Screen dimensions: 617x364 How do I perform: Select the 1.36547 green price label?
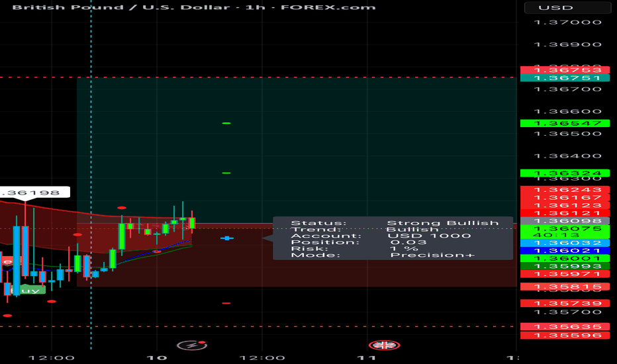[565, 123]
